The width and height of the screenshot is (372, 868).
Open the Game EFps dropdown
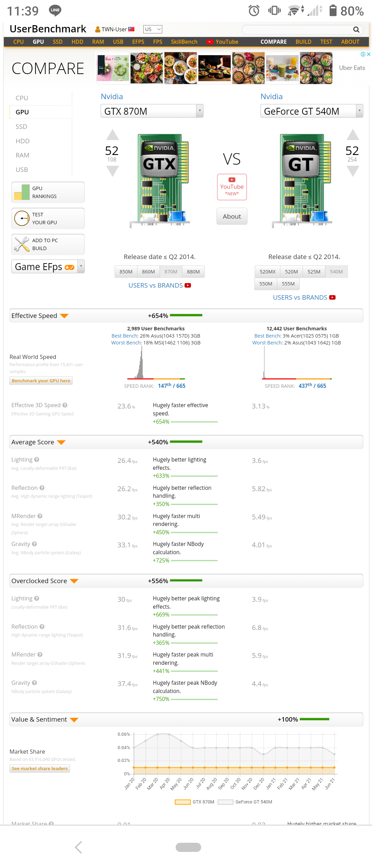pyautogui.click(x=48, y=267)
